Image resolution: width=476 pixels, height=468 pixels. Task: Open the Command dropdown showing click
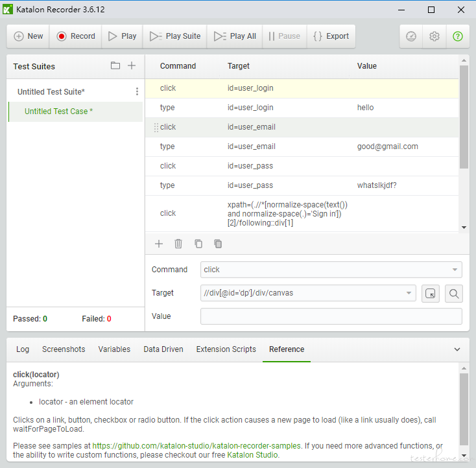331,270
